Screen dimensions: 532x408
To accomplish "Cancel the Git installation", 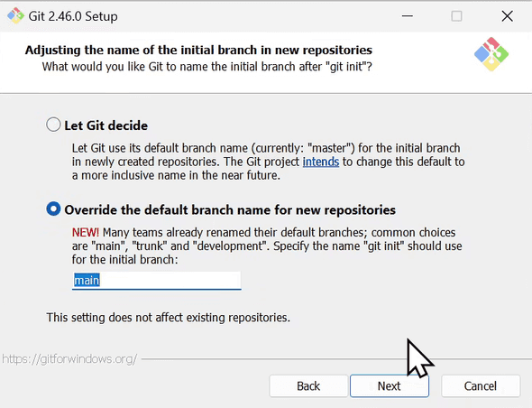I will [481, 386].
